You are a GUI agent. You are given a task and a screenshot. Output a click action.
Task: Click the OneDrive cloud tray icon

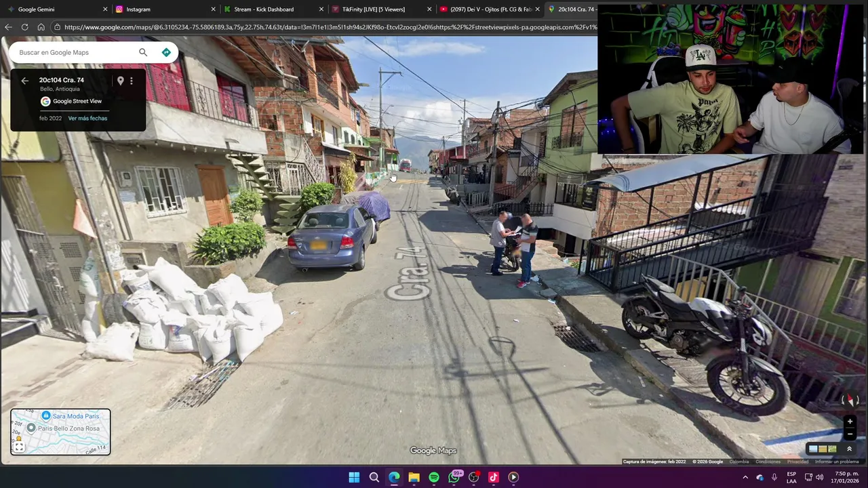point(759,477)
